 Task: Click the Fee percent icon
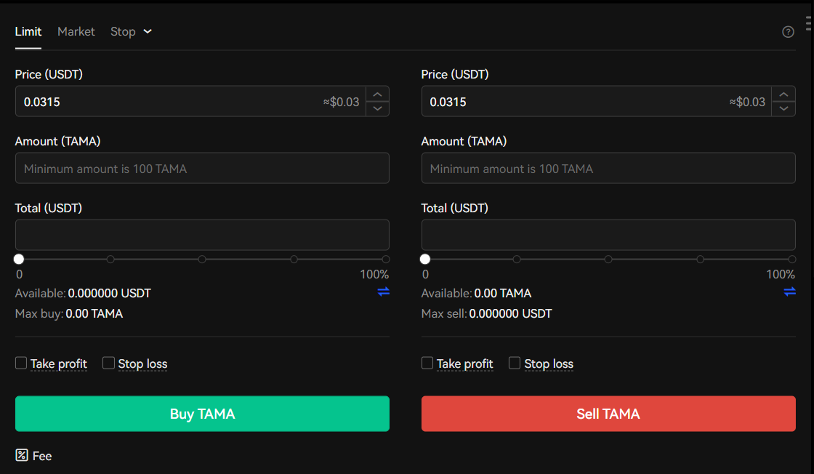click(x=21, y=455)
